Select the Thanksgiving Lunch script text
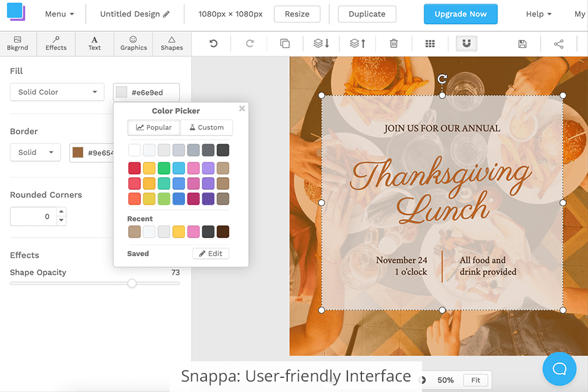 [x=441, y=191]
